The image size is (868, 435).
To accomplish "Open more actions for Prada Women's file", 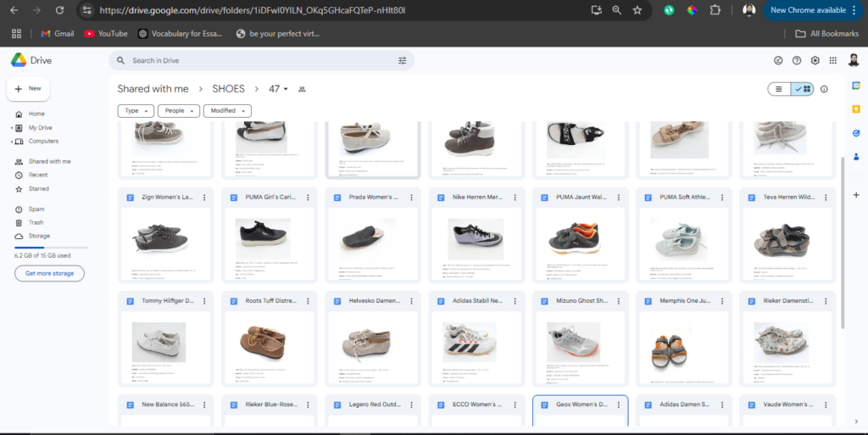I will pyautogui.click(x=411, y=198).
